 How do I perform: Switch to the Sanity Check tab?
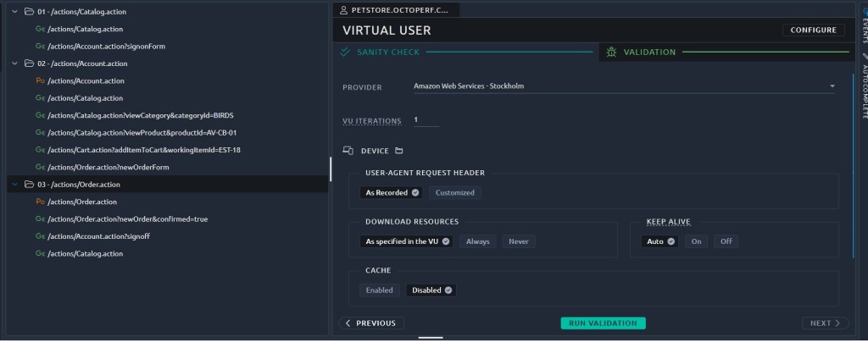(x=388, y=53)
